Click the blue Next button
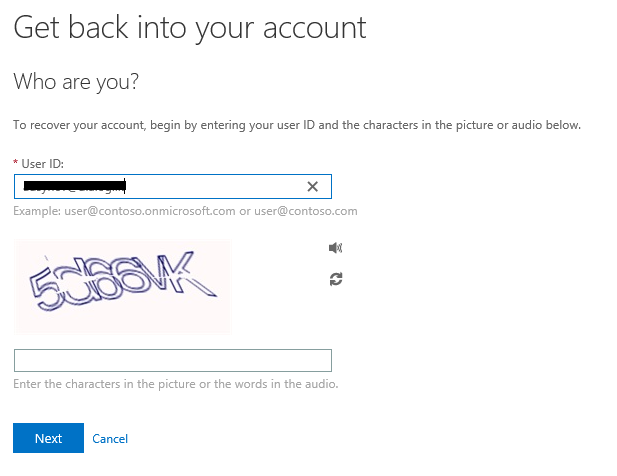The width and height of the screenshot is (617, 476). coord(48,438)
